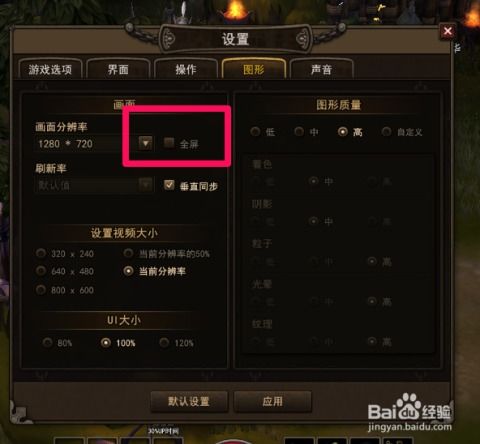Switch to the 操作 controls tab

186,69
